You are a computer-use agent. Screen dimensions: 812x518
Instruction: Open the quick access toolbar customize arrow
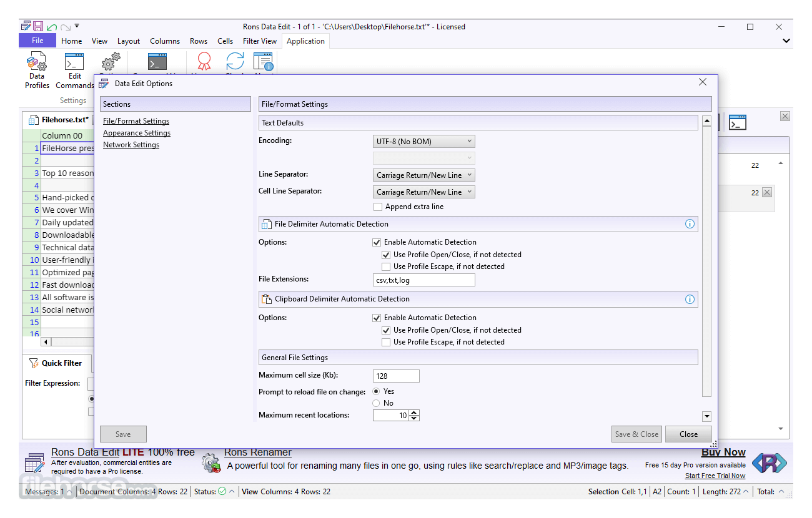pyautogui.click(x=77, y=26)
